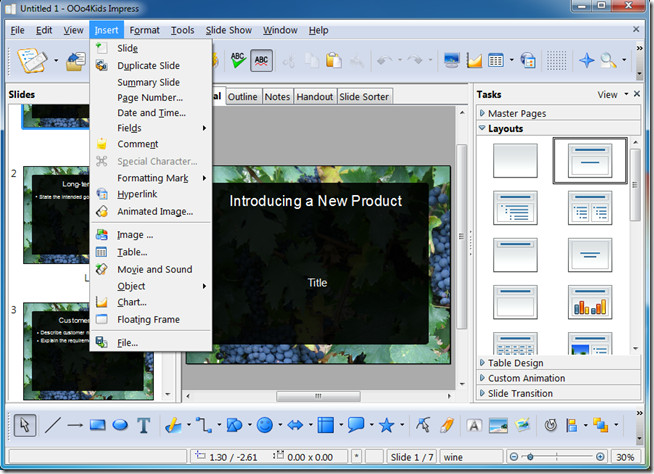Screen dimensions: 654x474
Task: Select the Ellipse tool
Action: point(120,425)
